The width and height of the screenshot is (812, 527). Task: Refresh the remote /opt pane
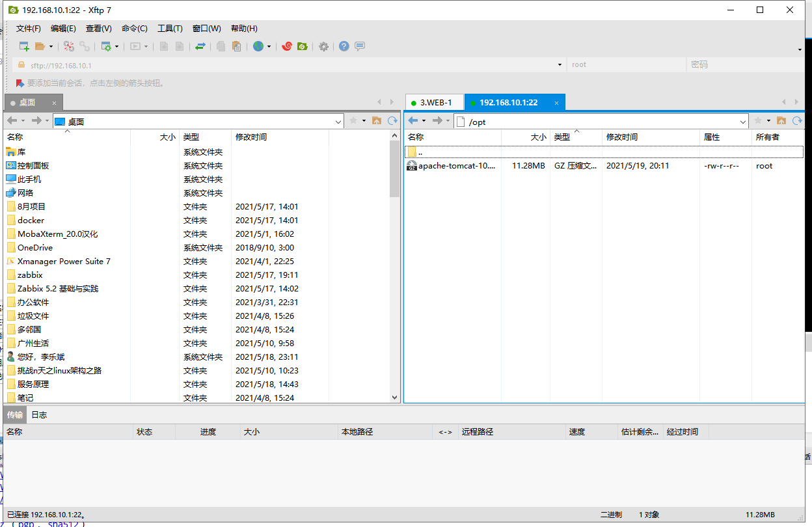point(797,121)
